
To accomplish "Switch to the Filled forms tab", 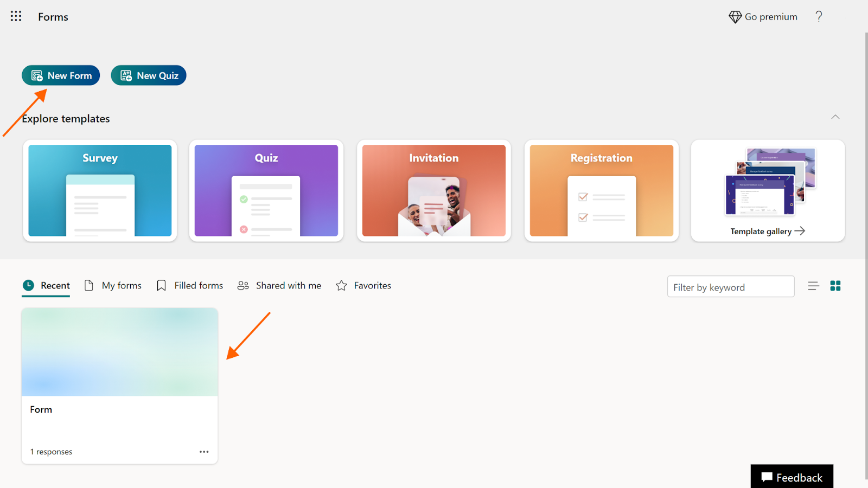I will pyautogui.click(x=189, y=286).
